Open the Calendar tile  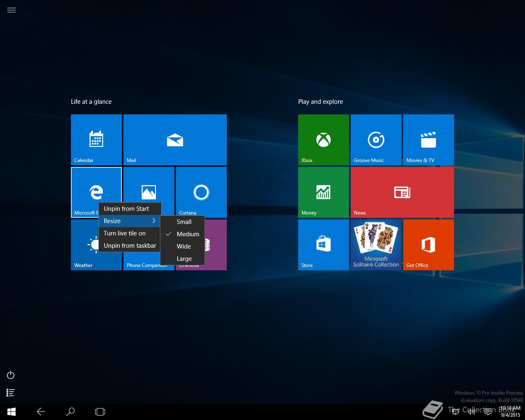pyautogui.click(x=96, y=140)
